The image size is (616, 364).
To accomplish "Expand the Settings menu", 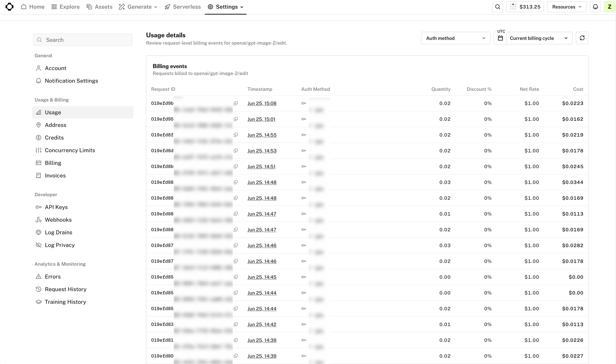I will [226, 7].
